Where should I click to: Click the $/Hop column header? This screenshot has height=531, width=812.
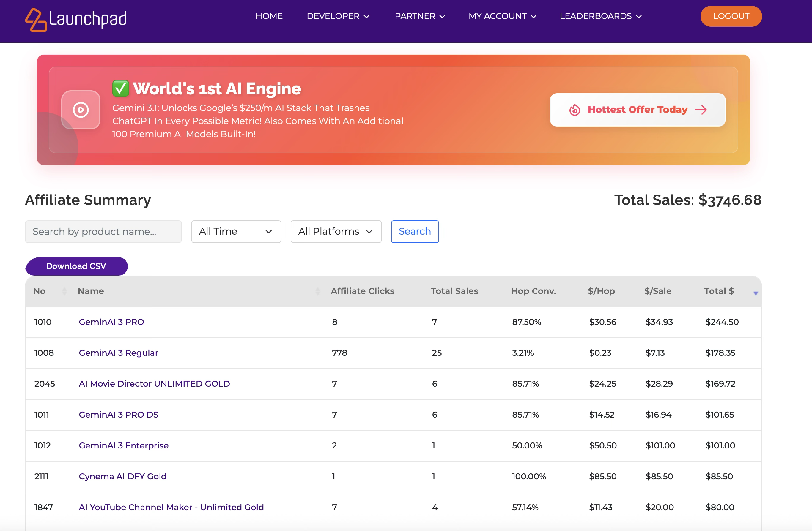tap(601, 291)
